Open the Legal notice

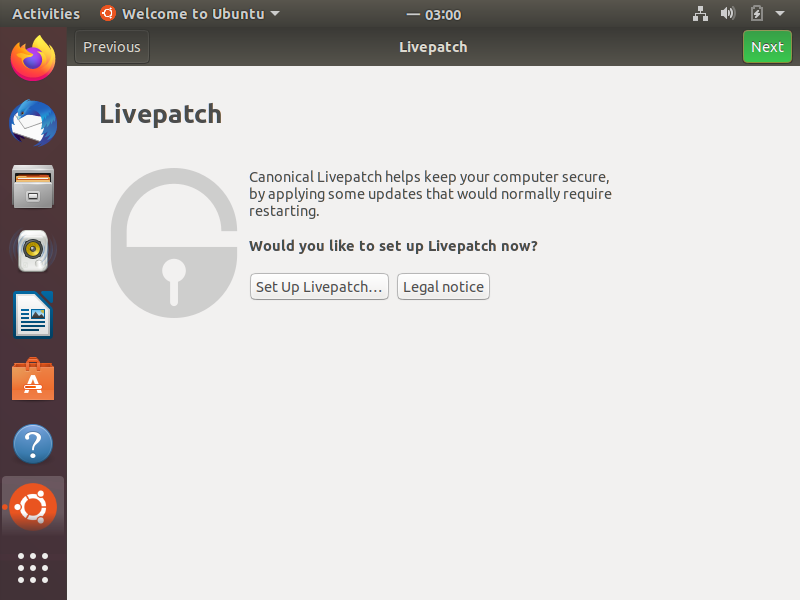pos(443,287)
